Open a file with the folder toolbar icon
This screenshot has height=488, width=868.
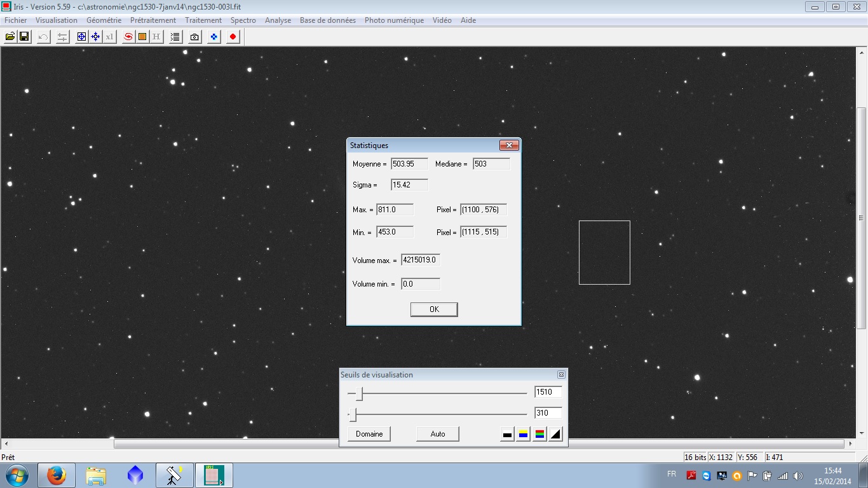(x=10, y=37)
